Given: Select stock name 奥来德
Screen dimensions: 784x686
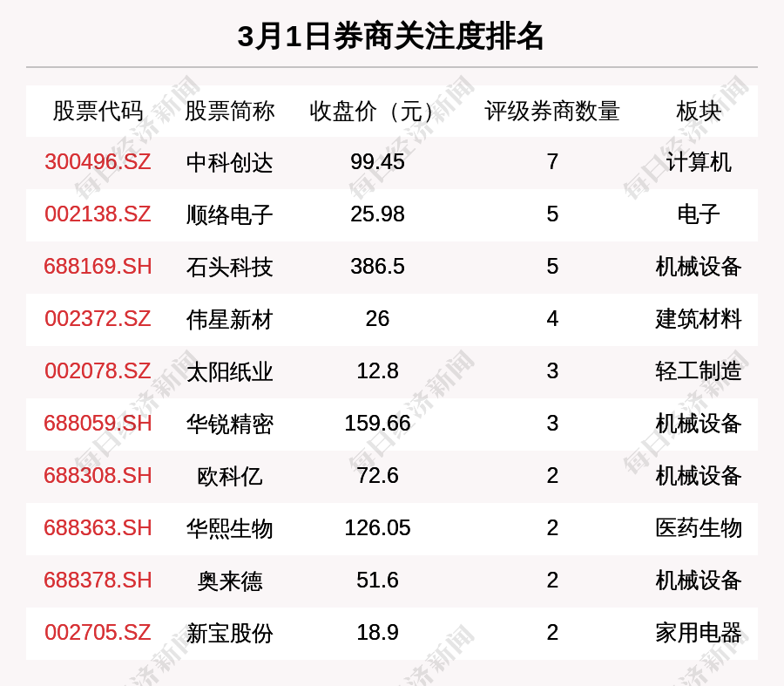Looking at the screenshot, I should pyautogui.click(x=229, y=581).
